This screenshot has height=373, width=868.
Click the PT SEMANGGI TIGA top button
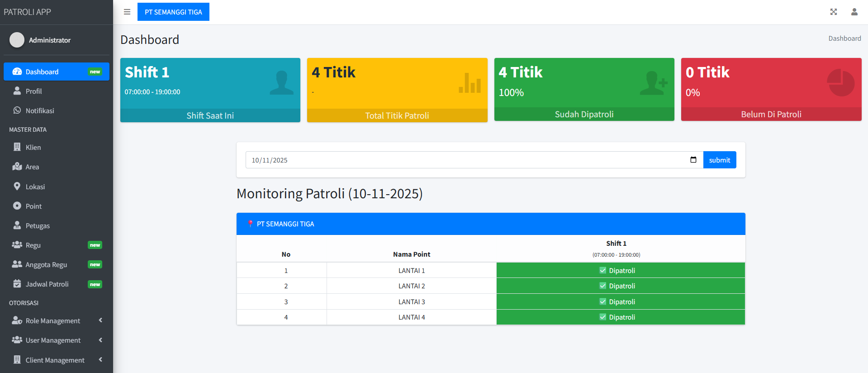tap(173, 12)
